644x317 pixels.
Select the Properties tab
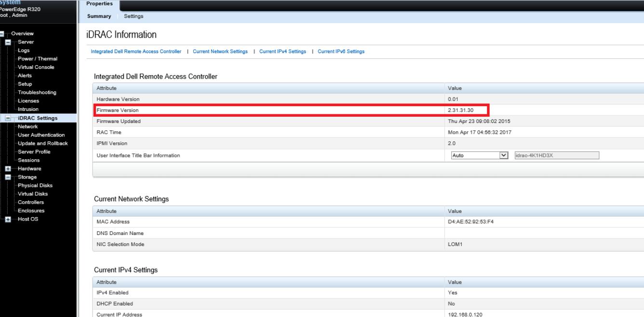tap(100, 4)
